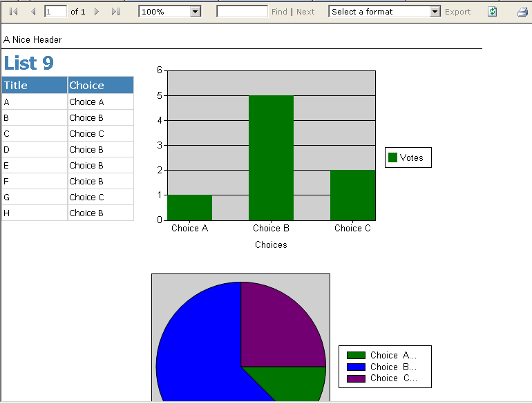Jump to last page of report
532x404 pixels.
point(115,12)
